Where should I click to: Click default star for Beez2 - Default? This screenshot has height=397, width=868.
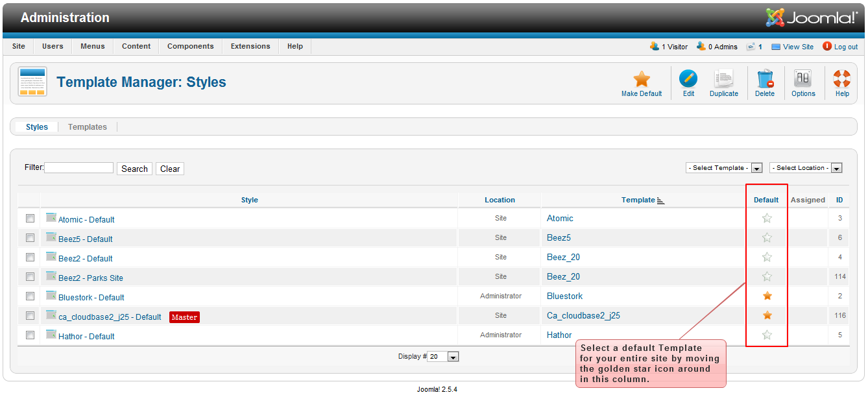(x=767, y=258)
